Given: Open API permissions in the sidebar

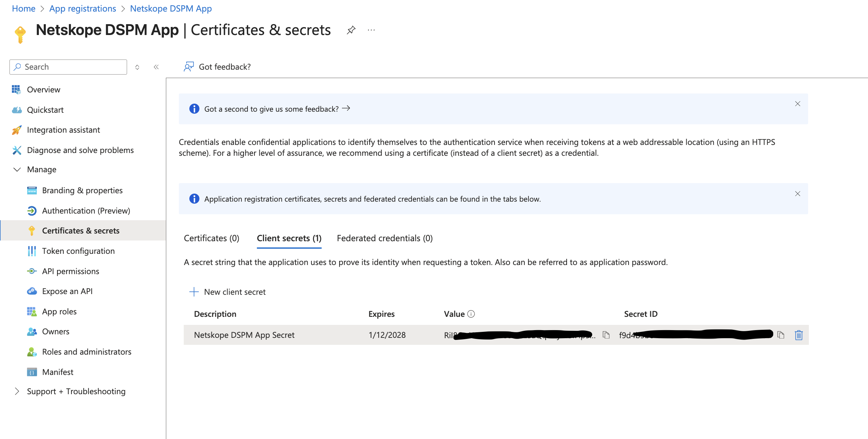Looking at the screenshot, I should pyautogui.click(x=70, y=271).
